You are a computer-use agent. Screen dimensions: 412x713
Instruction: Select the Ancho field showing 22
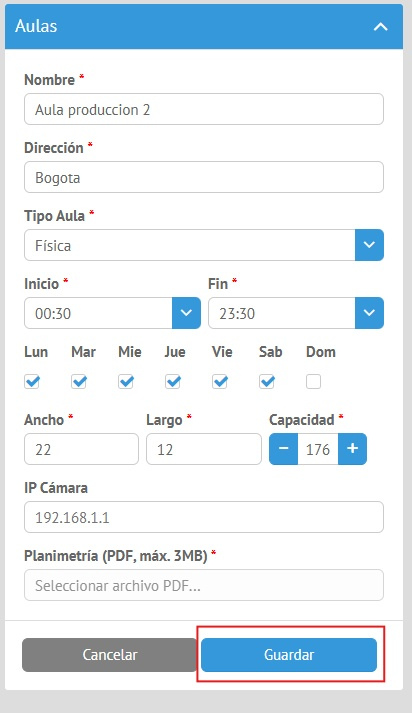[81, 449]
